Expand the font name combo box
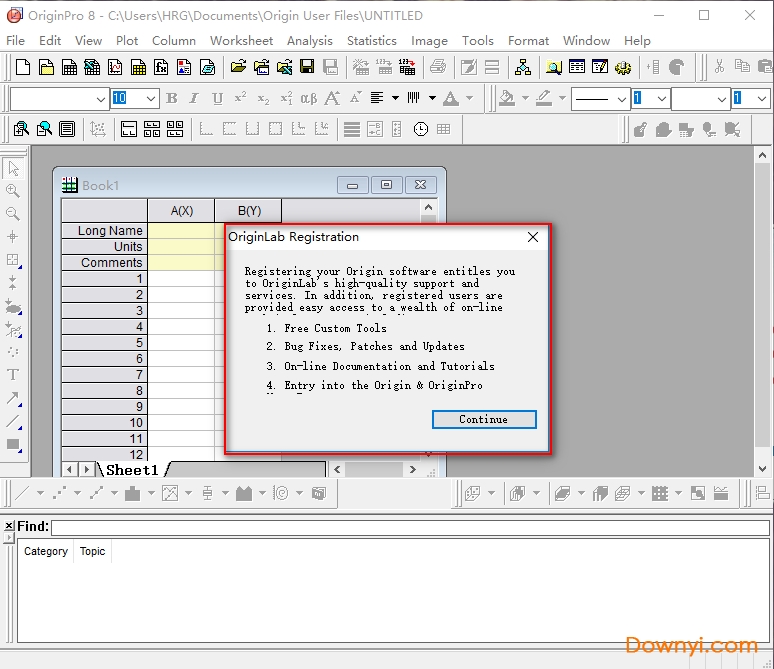 click(101, 98)
